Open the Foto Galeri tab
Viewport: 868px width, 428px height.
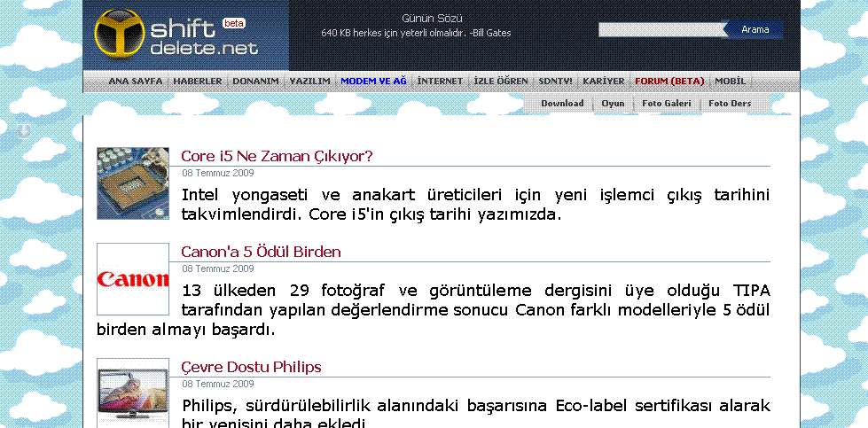click(667, 104)
